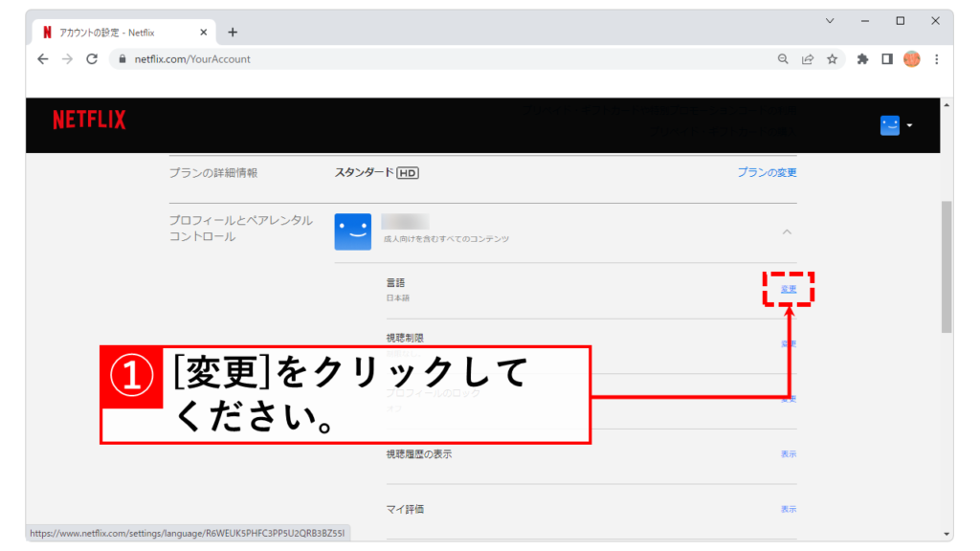
Task: Click the browser back arrow
Action: (43, 58)
